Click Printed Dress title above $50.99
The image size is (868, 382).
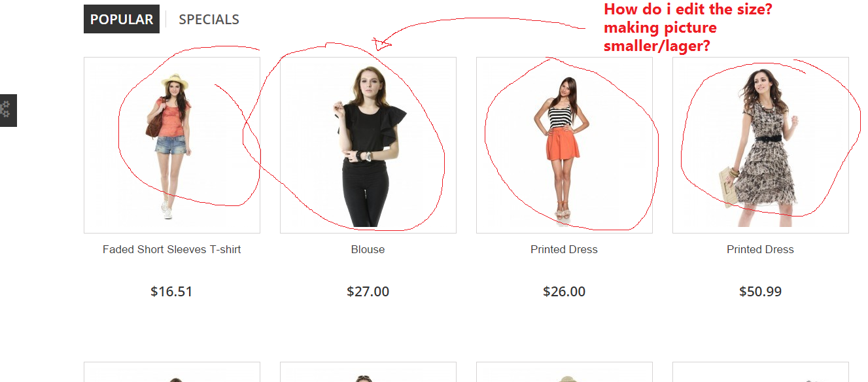pos(761,249)
